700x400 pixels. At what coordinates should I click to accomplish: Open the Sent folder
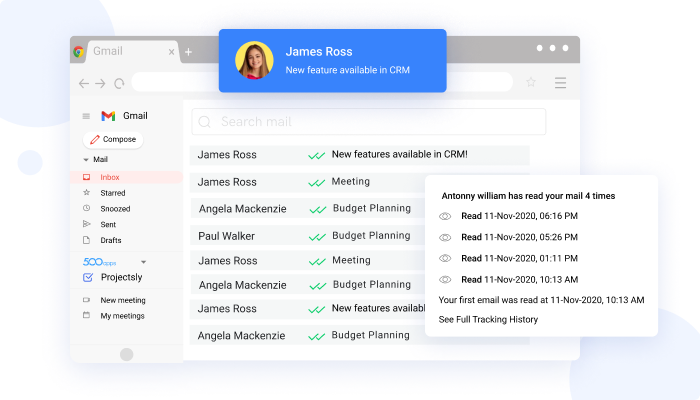(x=108, y=225)
